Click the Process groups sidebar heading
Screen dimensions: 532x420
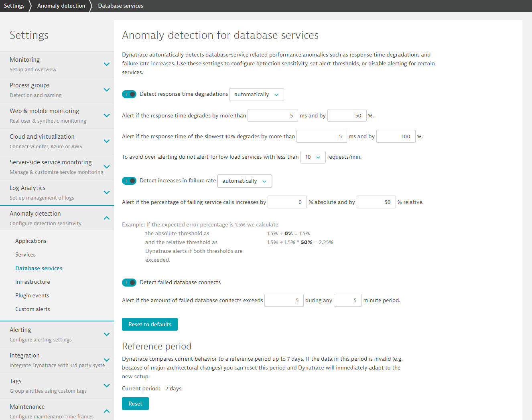pos(30,85)
